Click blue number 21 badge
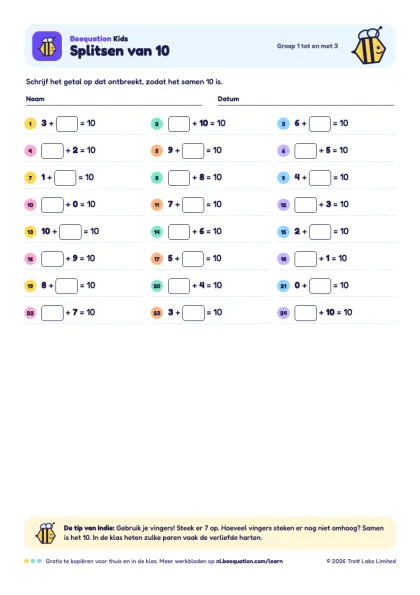 point(283,286)
